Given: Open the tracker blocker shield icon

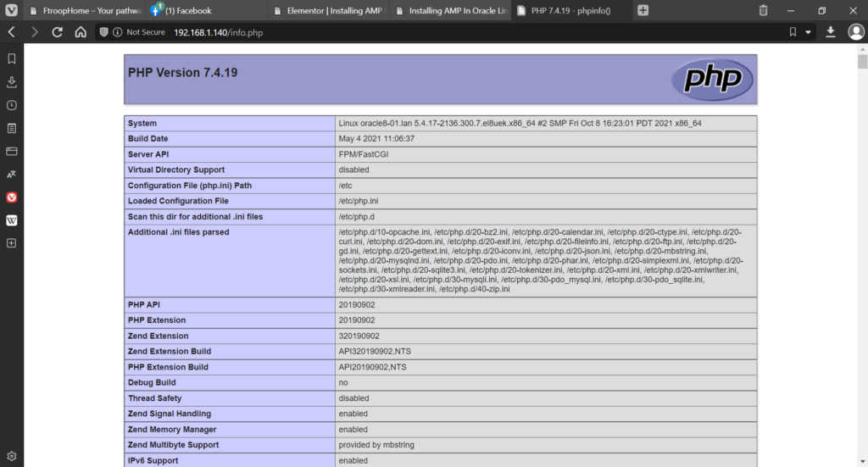Looking at the screenshot, I should coord(103,33).
